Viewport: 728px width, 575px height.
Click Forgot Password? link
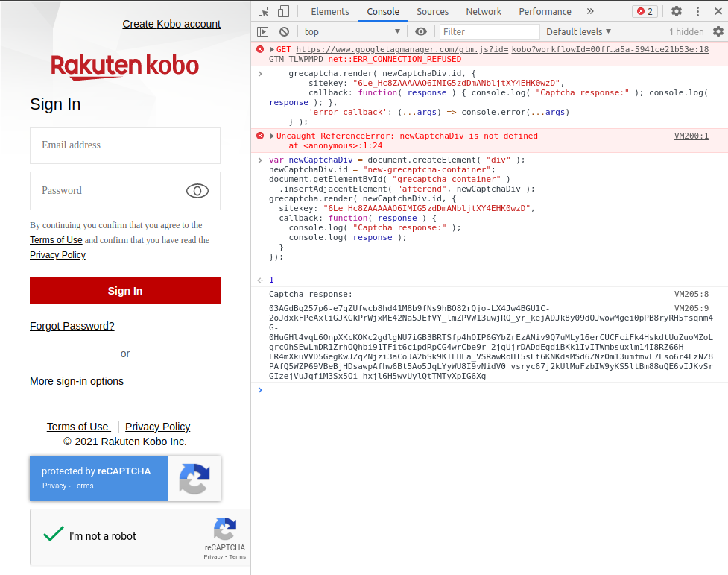tap(72, 326)
